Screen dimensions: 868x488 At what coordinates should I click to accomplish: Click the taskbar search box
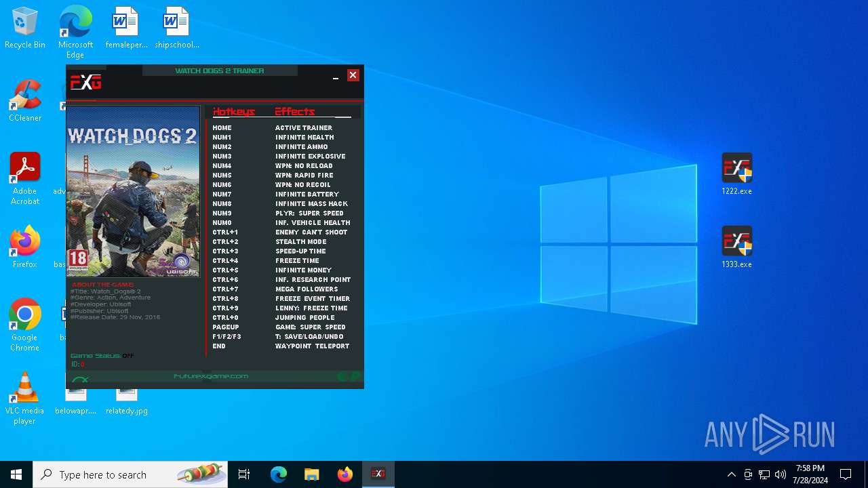click(x=130, y=474)
